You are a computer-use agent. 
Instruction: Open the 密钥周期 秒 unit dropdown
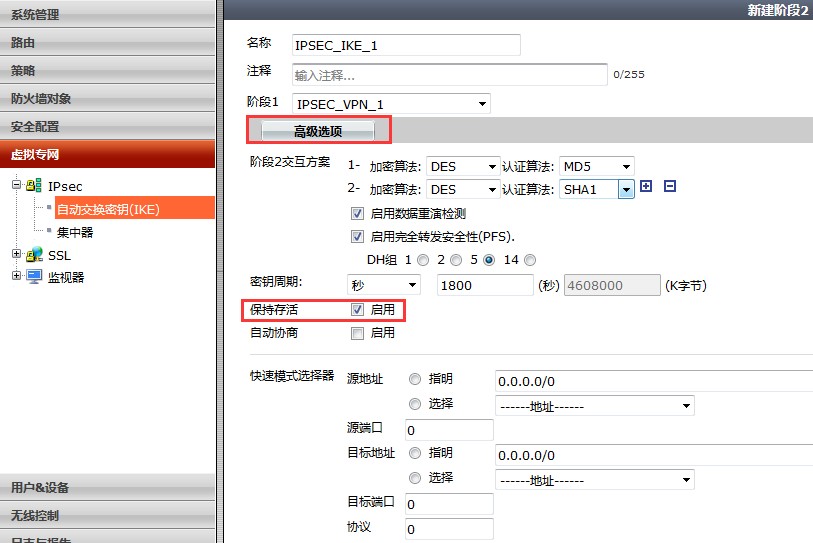(x=384, y=285)
